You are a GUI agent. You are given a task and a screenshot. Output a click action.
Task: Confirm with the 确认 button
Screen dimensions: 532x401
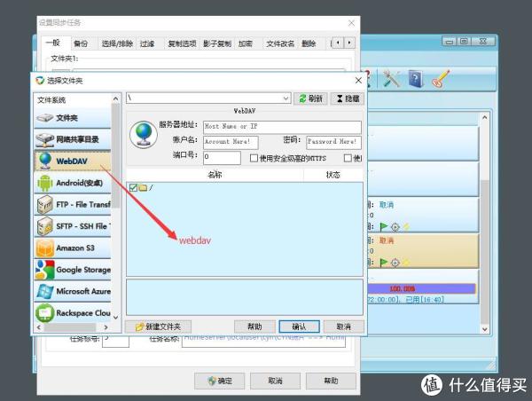pyautogui.click(x=300, y=326)
